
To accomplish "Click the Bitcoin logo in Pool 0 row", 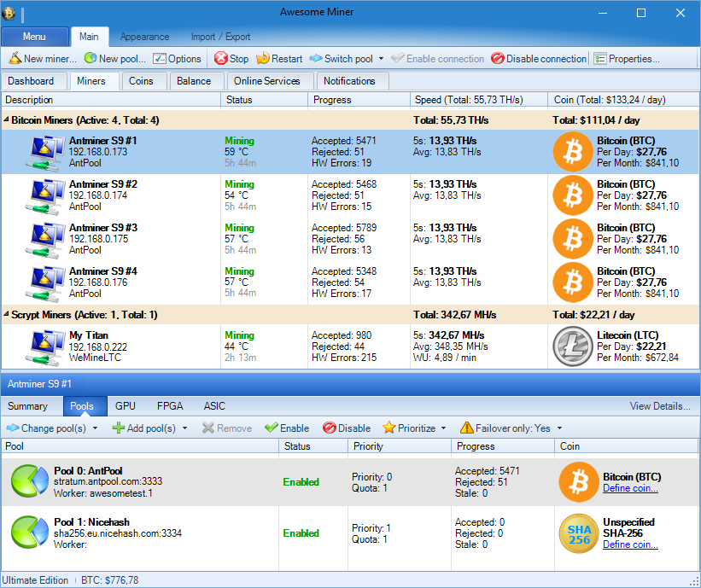I will (579, 481).
